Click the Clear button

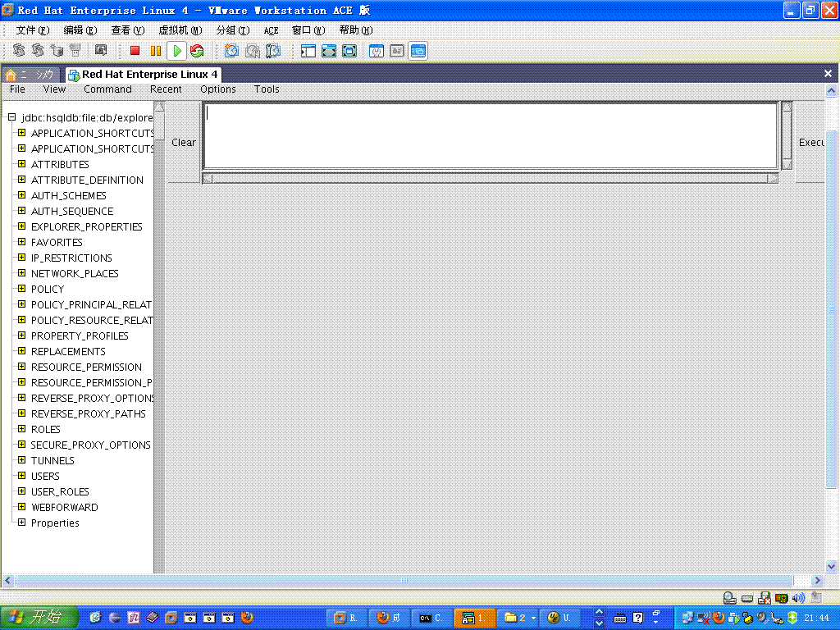(x=184, y=143)
